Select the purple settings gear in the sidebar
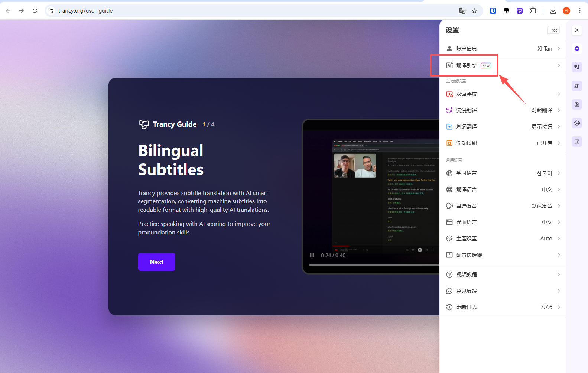 point(577,49)
